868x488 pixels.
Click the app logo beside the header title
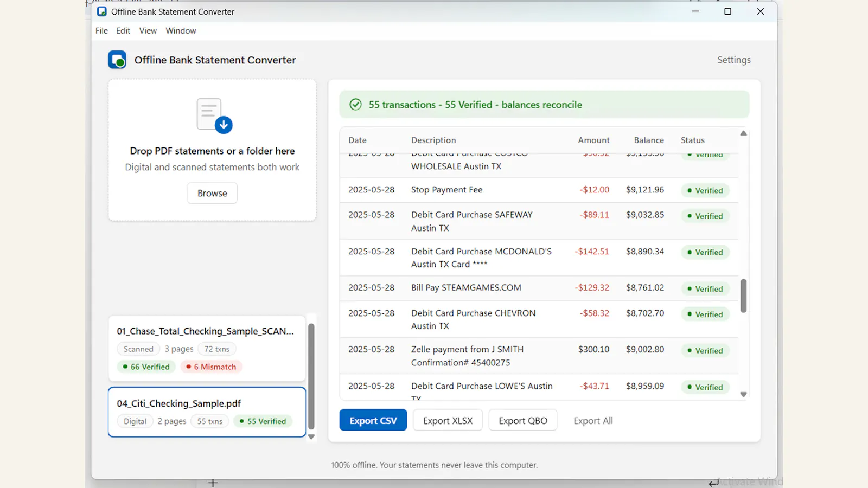tap(117, 60)
